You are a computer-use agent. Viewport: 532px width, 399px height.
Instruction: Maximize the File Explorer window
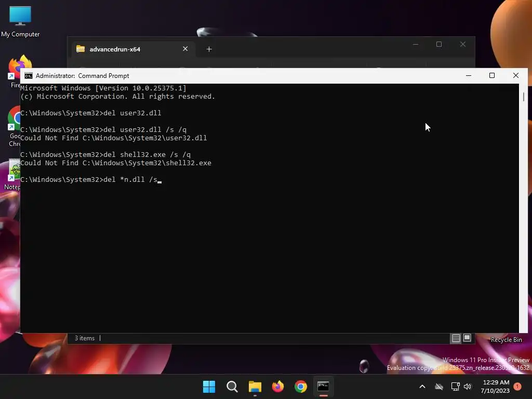(439, 45)
